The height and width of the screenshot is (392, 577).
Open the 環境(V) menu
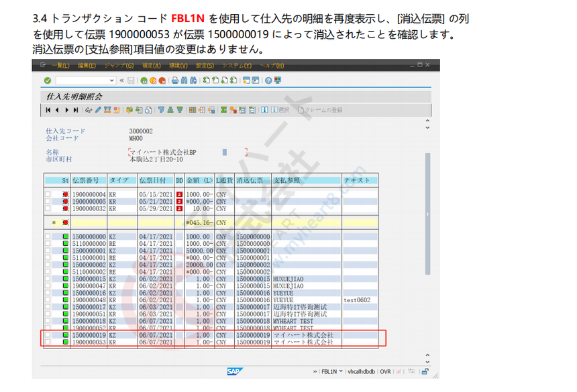(x=178, y=66)
